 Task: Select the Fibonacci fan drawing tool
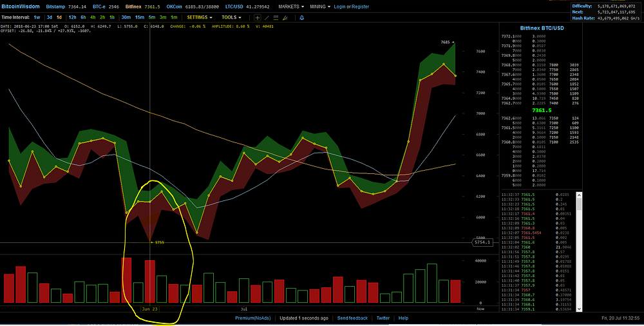285,17
